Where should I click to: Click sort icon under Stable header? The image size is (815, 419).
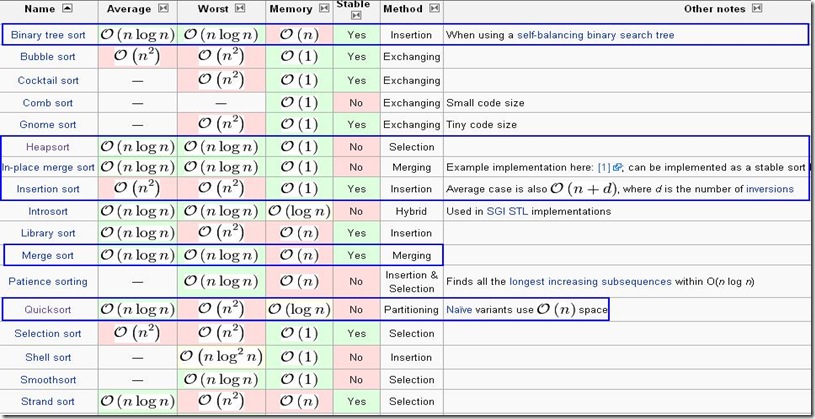pyautogui.click(x=357, y=16)
